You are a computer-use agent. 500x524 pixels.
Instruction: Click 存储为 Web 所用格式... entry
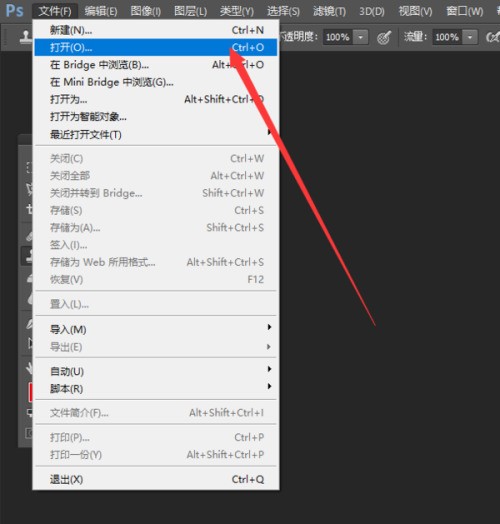[x=156, y=262]
